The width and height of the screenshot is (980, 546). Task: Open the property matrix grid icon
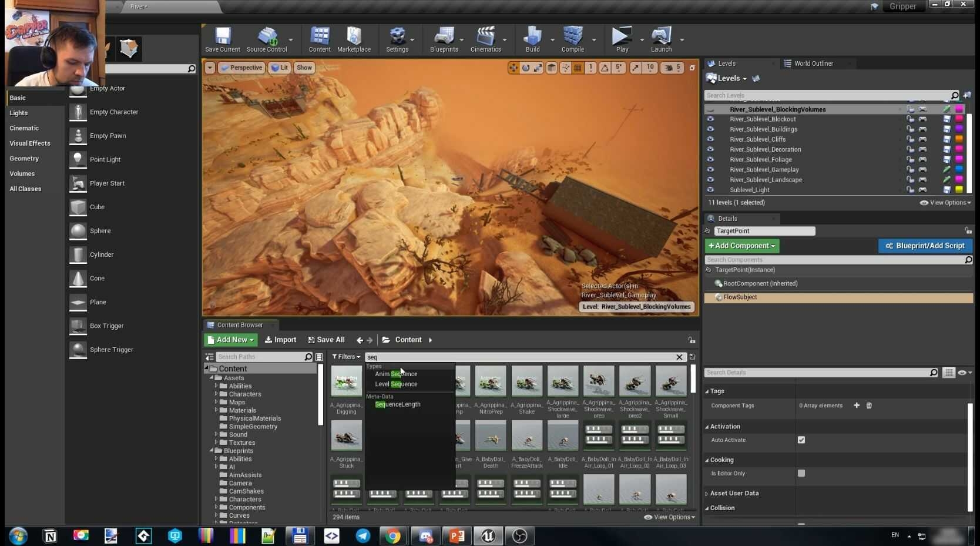(948, 373)
